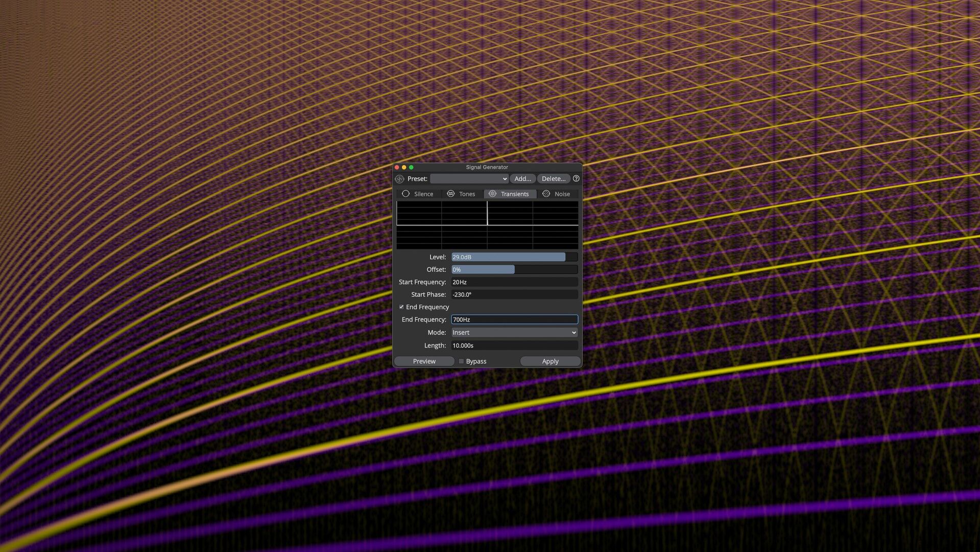
Task: Select the Transients tab
Action: click(509, 194)
